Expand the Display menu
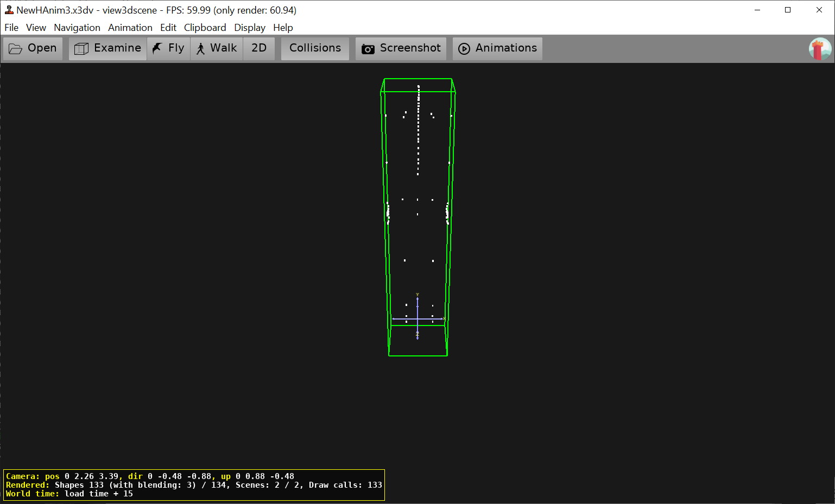 tap(250, 28)
